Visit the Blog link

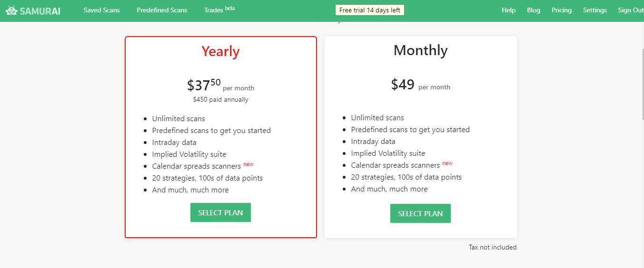click(534, 10)
